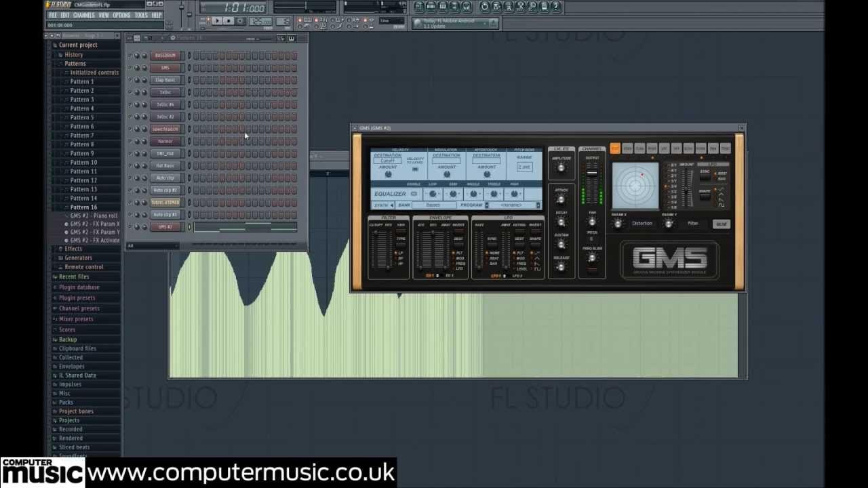Click the Param Y knob in GMS

tap(669, 224)
